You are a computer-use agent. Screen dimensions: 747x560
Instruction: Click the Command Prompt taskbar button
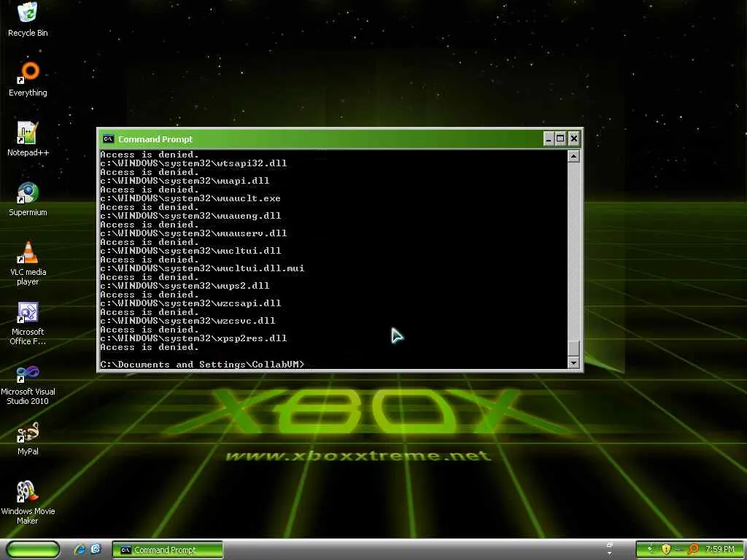(x=168, y=550)
